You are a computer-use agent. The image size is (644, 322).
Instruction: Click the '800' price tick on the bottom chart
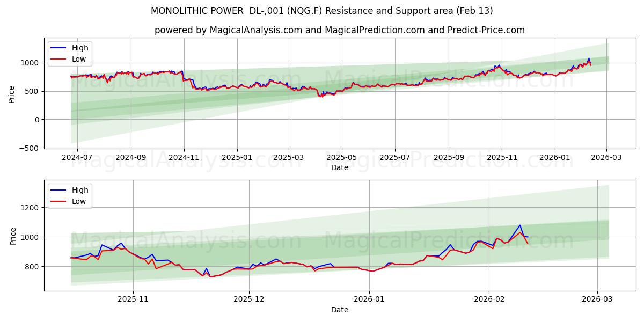point(33,267)
